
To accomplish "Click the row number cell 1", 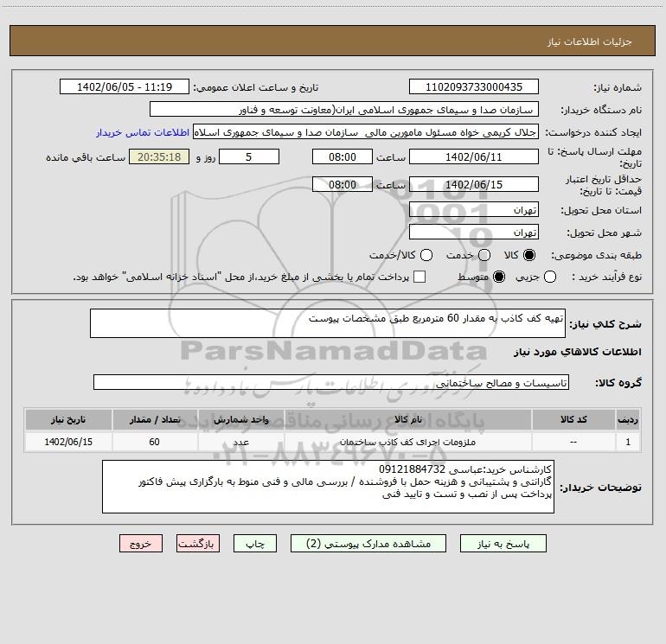I will (628, 442).
